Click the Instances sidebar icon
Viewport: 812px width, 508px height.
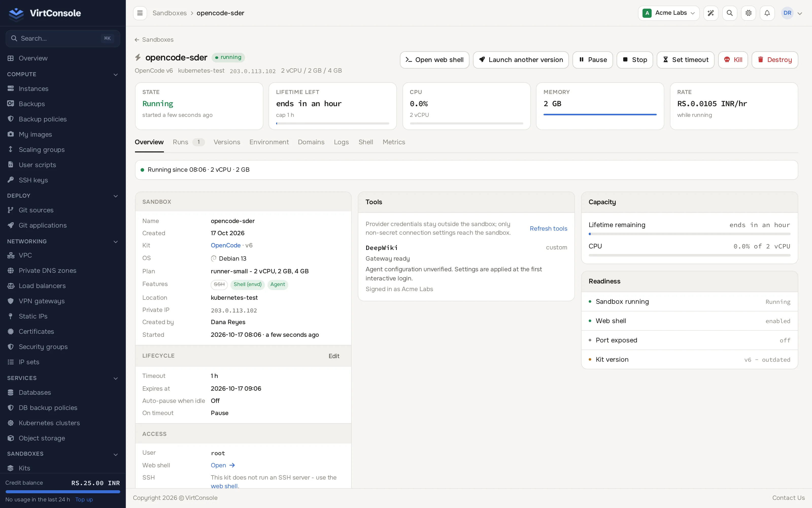[x=11, y=89]
